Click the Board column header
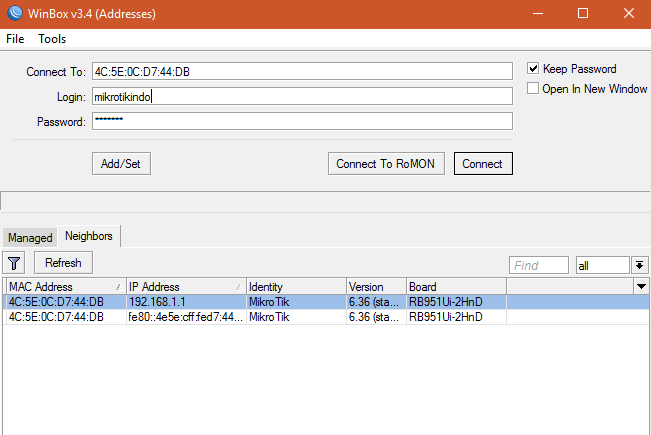This screenshot has height=435, width=651. [456, 286]
